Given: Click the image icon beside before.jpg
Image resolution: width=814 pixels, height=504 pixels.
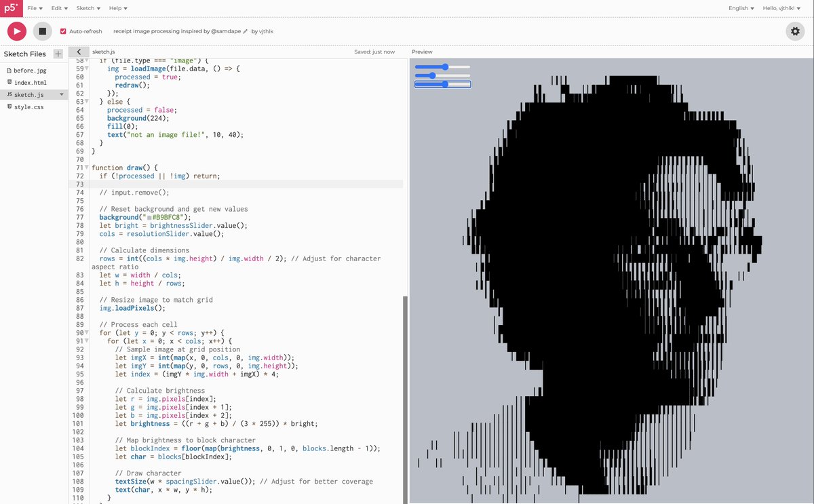Looking at the screenshot, I should click(8, 70).
